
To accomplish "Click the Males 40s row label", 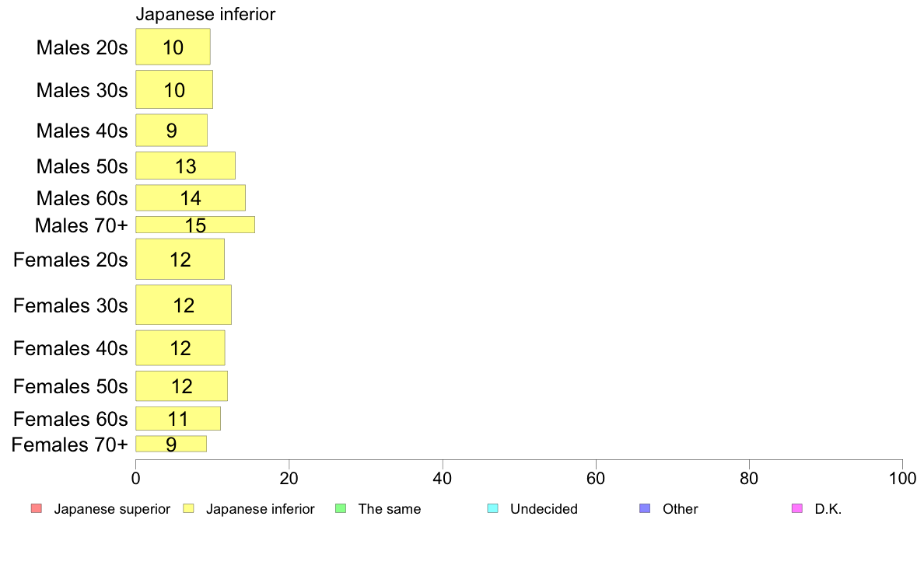I will pos(82,131).
